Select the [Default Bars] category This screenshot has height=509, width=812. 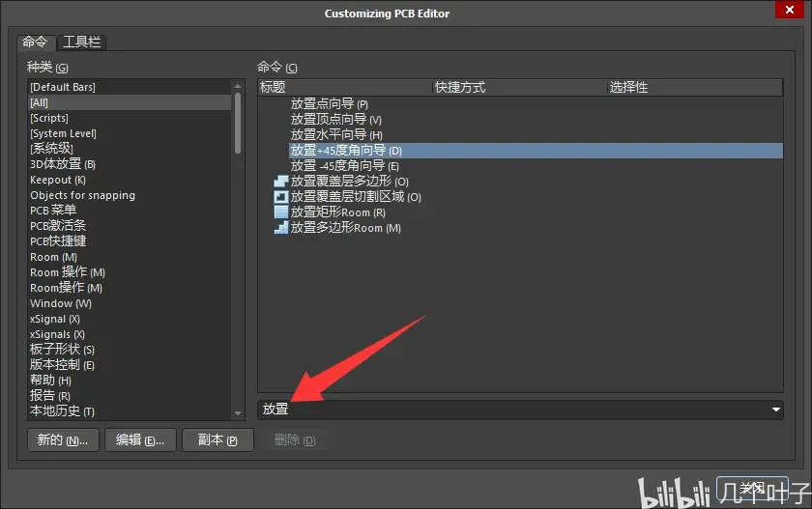[x=130, y=87]
